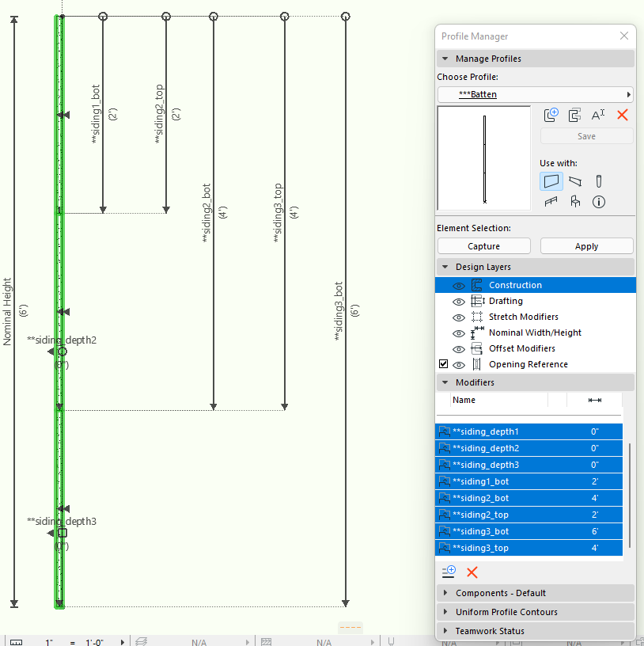Screen dimensions: 644x646
Task: Click the dimension value column header icon
Action: click(x=595, y=400)
